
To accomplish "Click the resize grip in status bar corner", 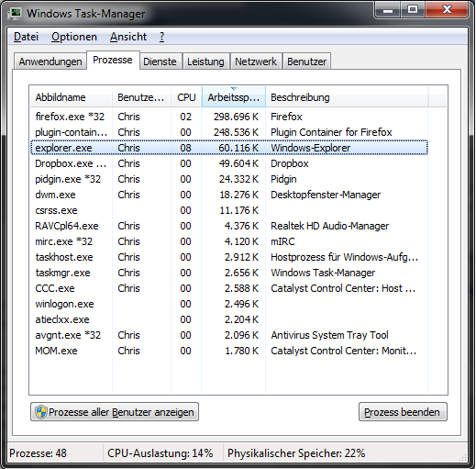I will 462,457.
